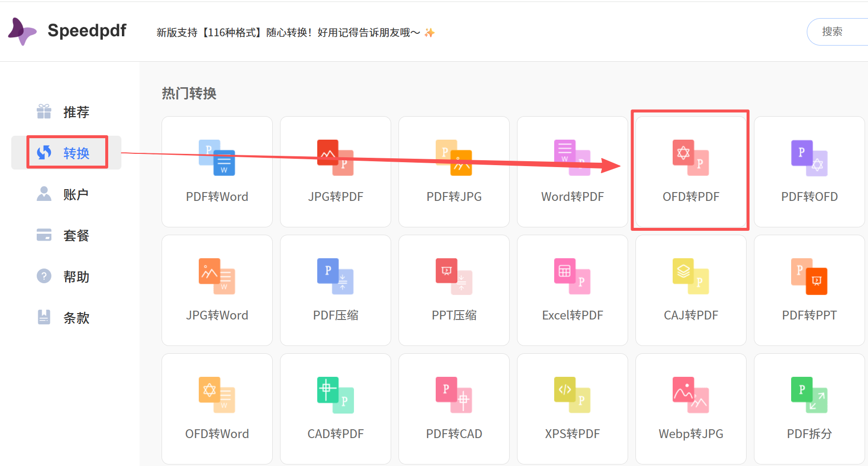
Task: Open the Excel转PDF converter
Action: click(572, 290)
